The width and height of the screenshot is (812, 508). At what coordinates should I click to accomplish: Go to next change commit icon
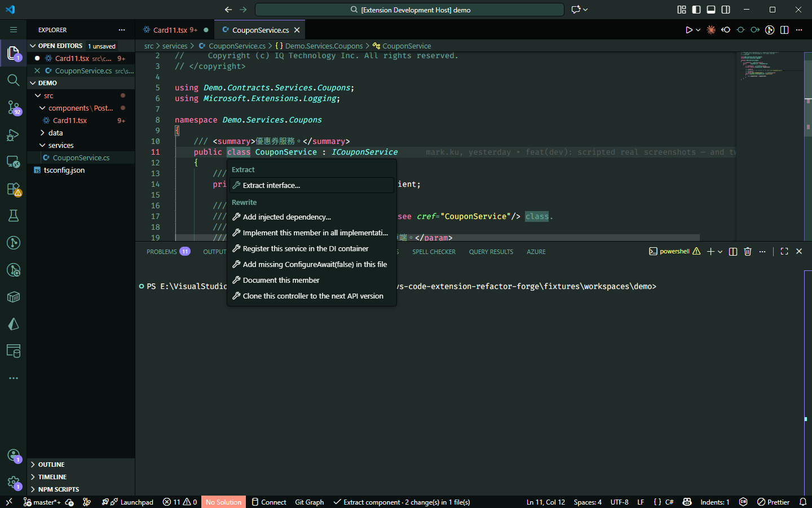point(755,30)
